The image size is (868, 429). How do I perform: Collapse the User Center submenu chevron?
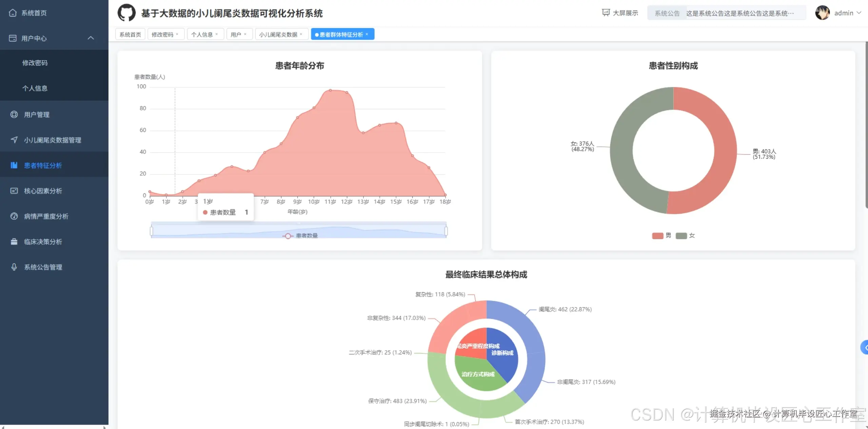[91, 38]
